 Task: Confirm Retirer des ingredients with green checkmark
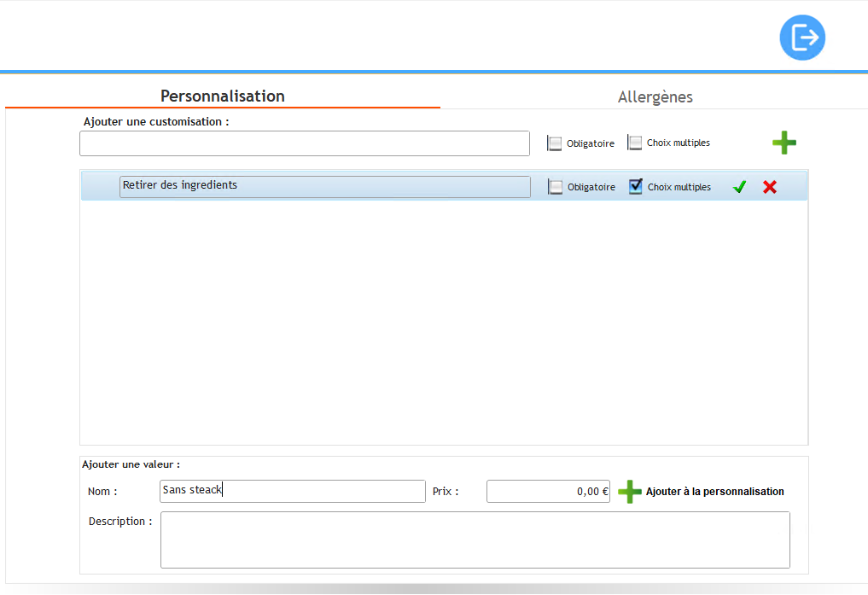[x=739, y=187]
